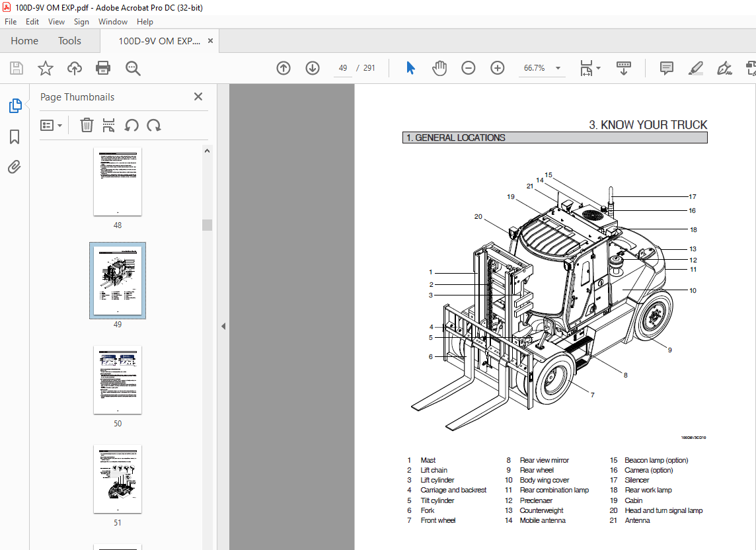
Task: Rotate page clockwise
Action: [x=154, y=126]
